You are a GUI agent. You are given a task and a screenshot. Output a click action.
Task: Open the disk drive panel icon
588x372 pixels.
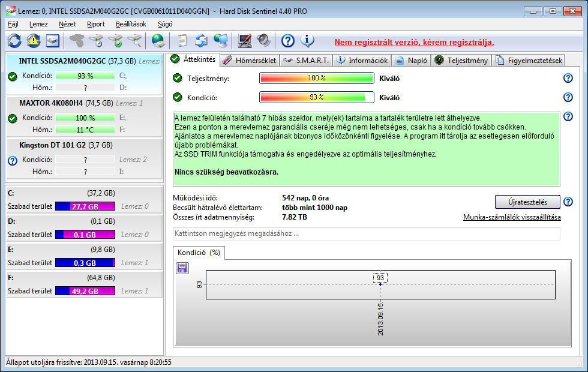tap(53, 41)
